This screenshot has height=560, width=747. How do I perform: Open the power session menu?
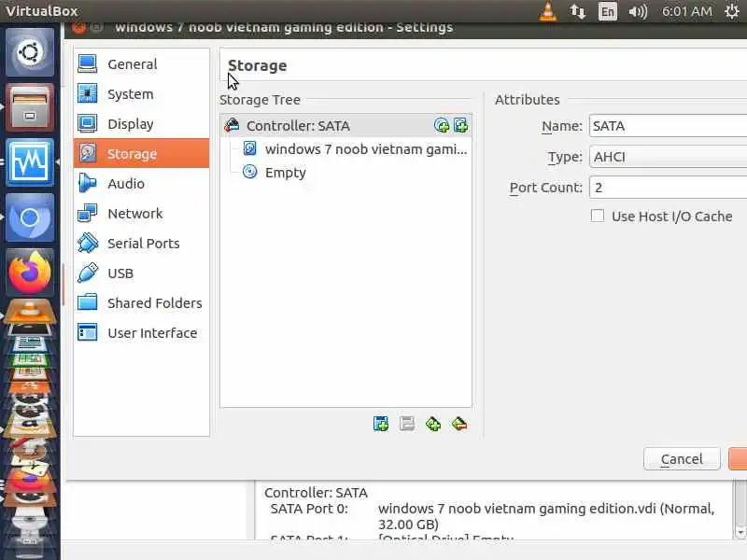click(x=732, y=11)
